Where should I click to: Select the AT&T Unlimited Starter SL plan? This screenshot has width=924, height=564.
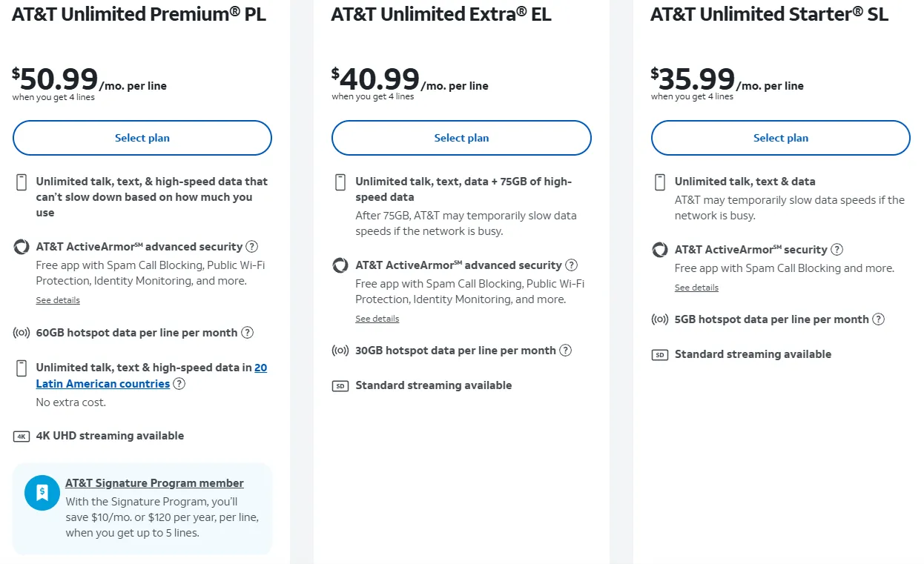coord(780,138)
